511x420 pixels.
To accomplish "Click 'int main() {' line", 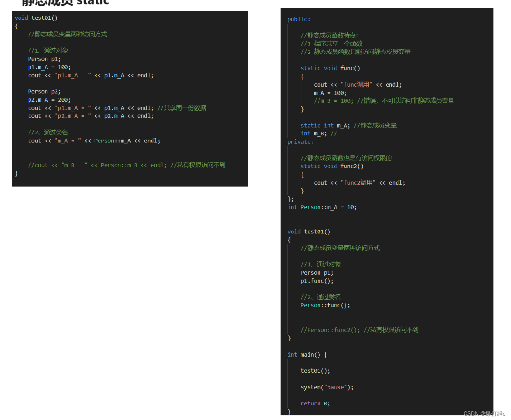I will pyautogui.click(x=307, y=354).
